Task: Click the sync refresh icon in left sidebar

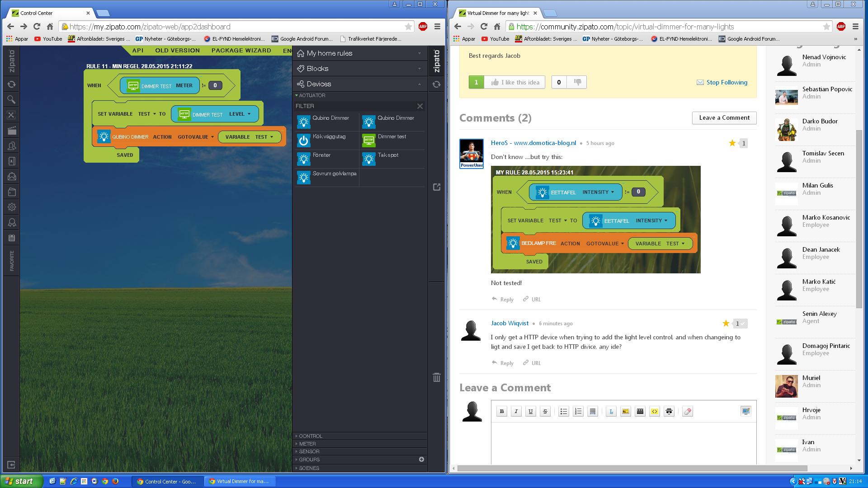Action: coord(12,84)
